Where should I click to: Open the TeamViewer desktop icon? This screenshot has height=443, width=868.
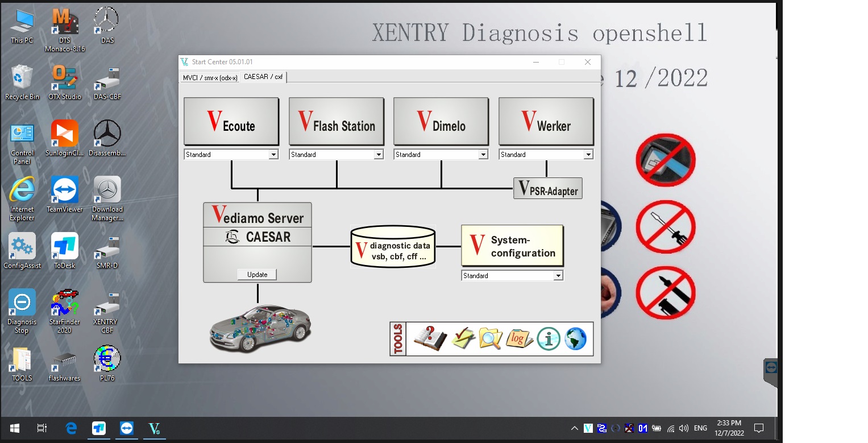click(x=65, y=194)
